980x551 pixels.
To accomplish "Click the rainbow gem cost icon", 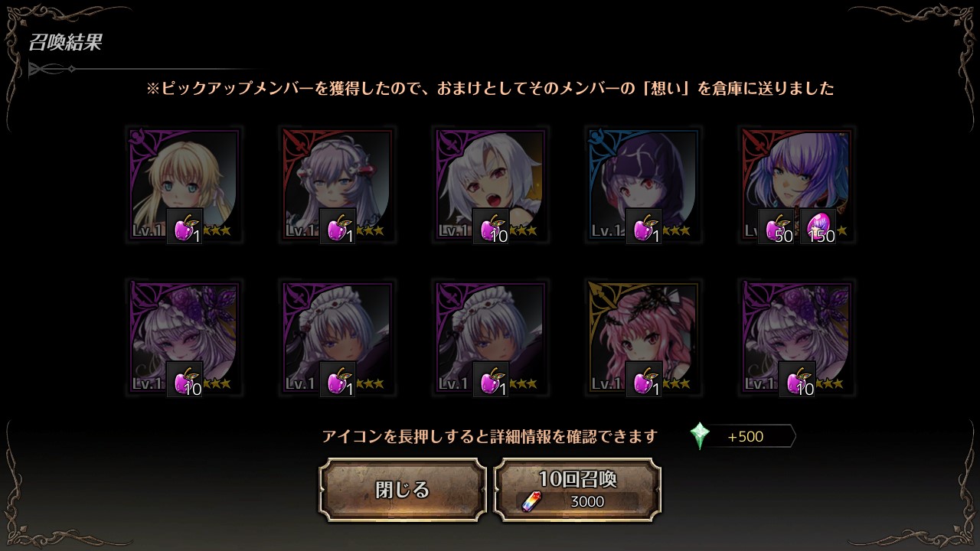I will point(530,501).
